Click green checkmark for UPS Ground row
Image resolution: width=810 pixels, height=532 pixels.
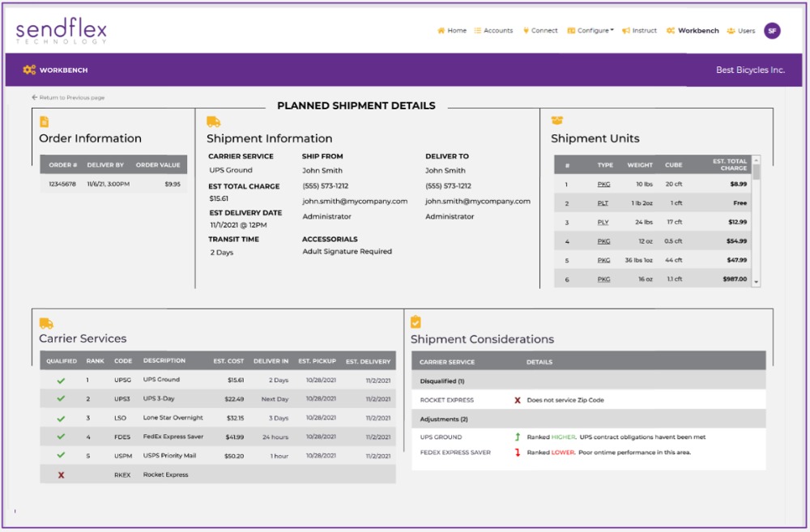pyautogui.click(x=61, y=381)
